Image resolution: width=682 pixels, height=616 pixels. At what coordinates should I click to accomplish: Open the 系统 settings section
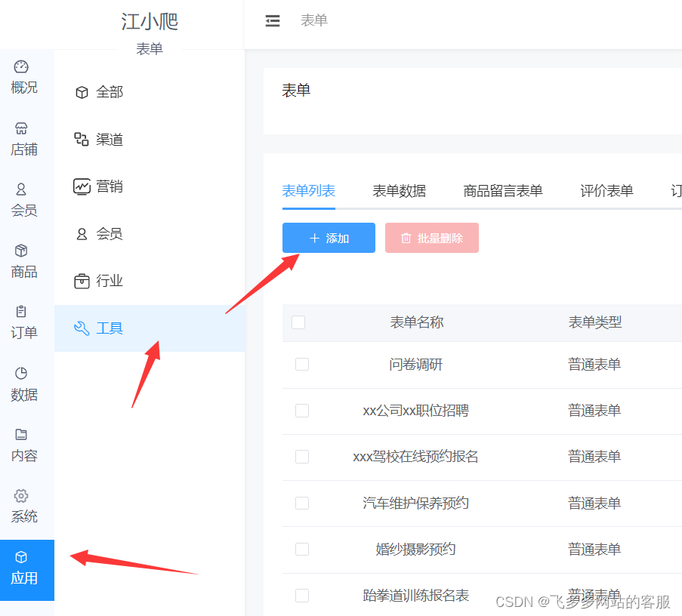24,507
